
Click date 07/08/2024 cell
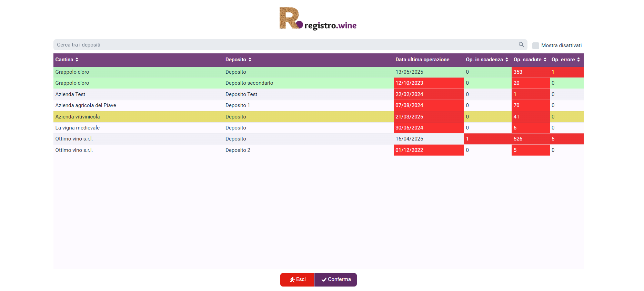tap(429, 105)
